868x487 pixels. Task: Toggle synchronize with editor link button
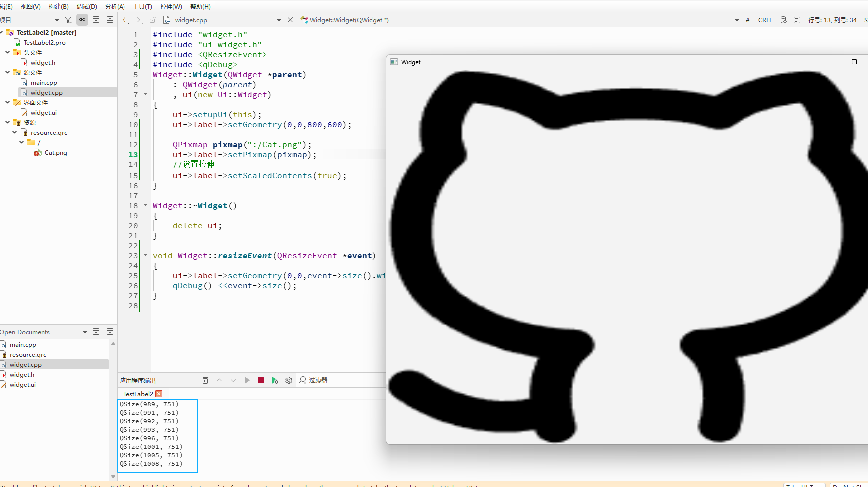(82, 20)
